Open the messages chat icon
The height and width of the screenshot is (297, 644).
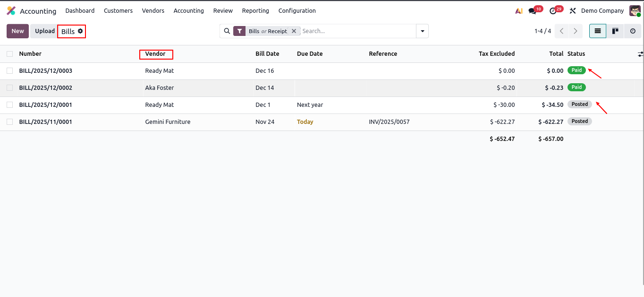[x=533, y=11]
